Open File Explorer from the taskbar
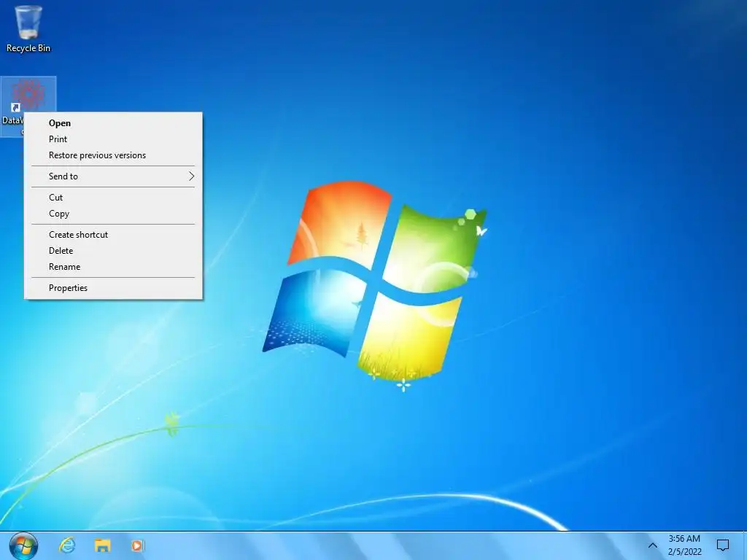Image resolution: width=747 pixels, height=560 pixels. point(102,545)
